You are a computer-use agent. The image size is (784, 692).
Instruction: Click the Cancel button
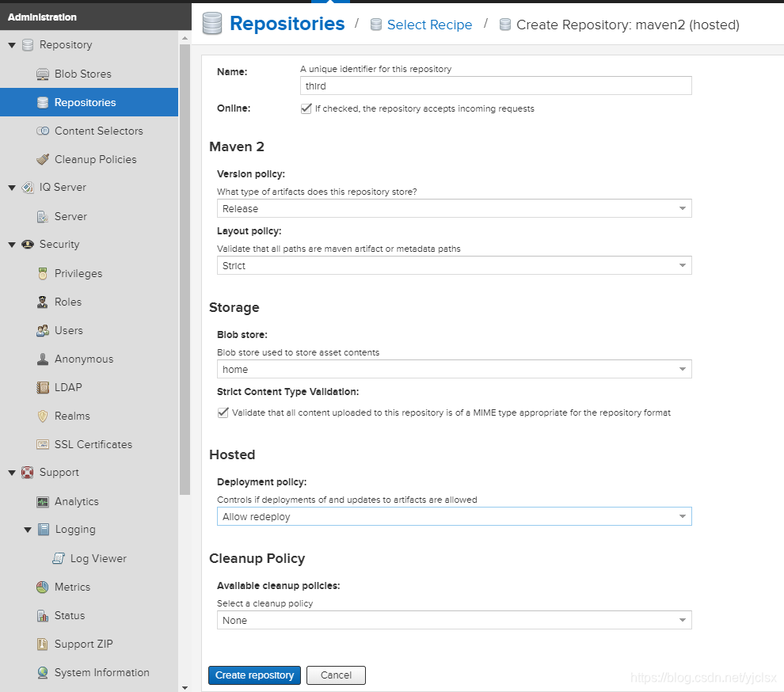pyautogui.click(x=336, y=675)
